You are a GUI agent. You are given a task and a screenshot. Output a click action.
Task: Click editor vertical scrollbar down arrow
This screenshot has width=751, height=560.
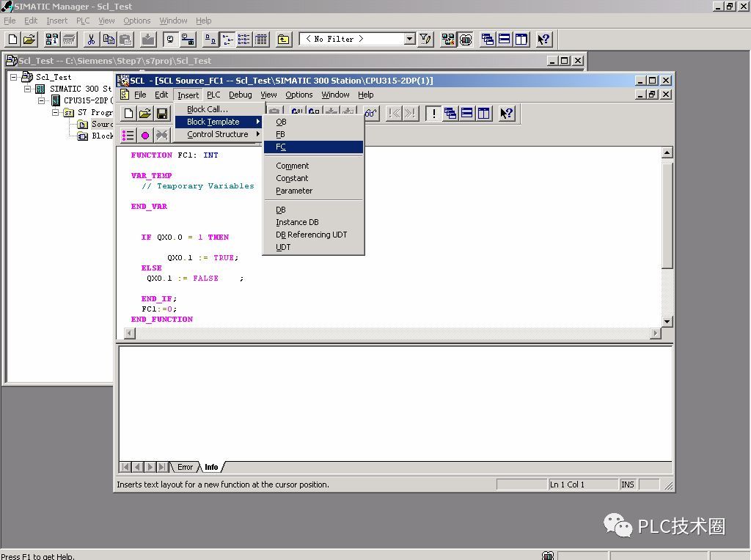point(667,322)
